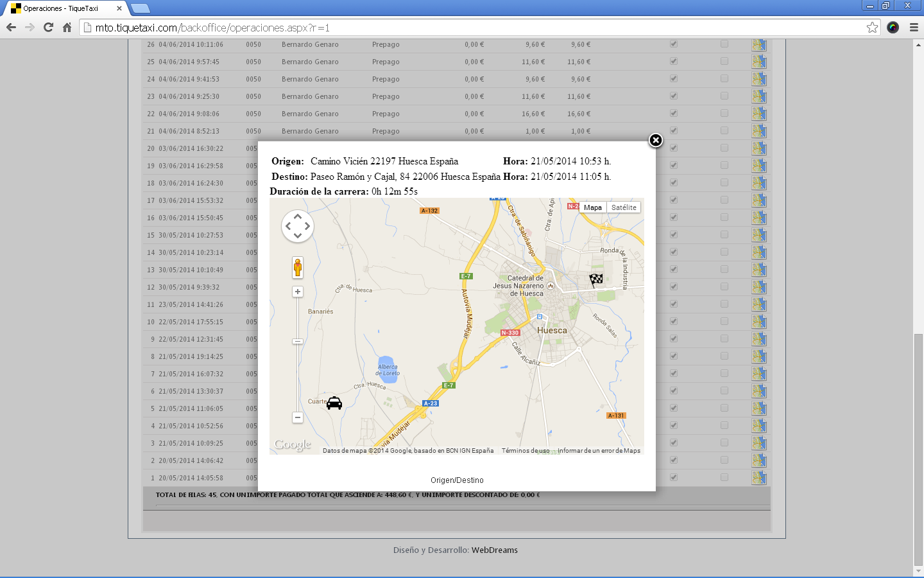Open map icon for row 03/06/2014 16:30:22
This screenshot has height=578, width=924.
(759, 148)
